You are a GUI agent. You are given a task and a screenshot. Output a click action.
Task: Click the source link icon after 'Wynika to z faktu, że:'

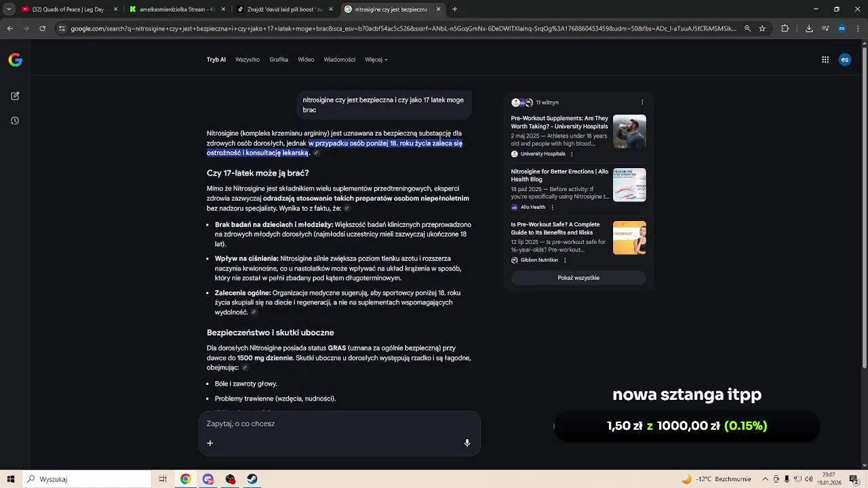point(347,209)
